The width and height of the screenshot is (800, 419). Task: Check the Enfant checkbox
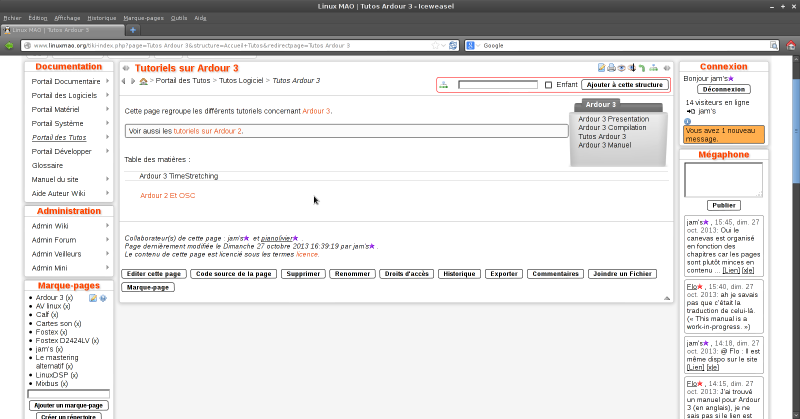coord(548,85)
